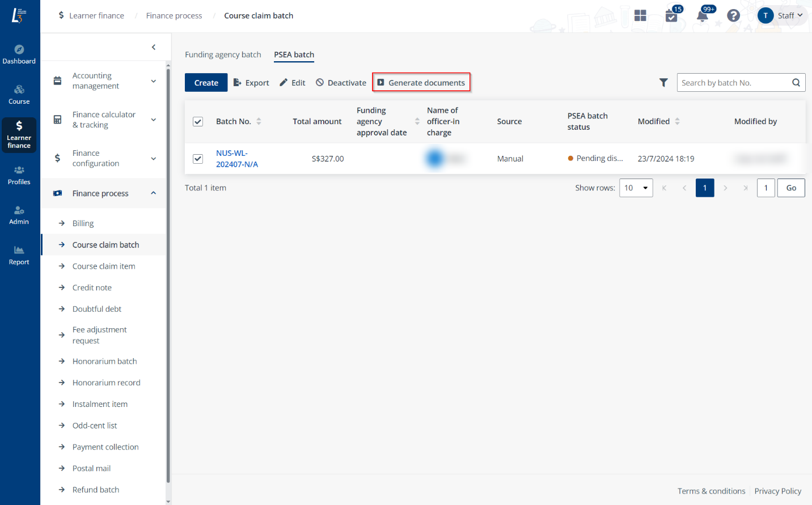
Task: Check the select-all checkbox in the table header
Action: [x=197, y=121]
